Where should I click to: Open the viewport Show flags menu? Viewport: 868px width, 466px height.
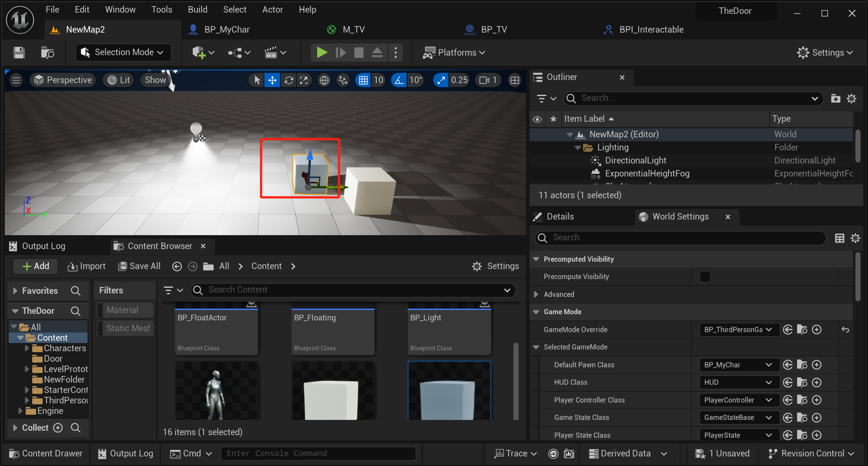point(155,80)
